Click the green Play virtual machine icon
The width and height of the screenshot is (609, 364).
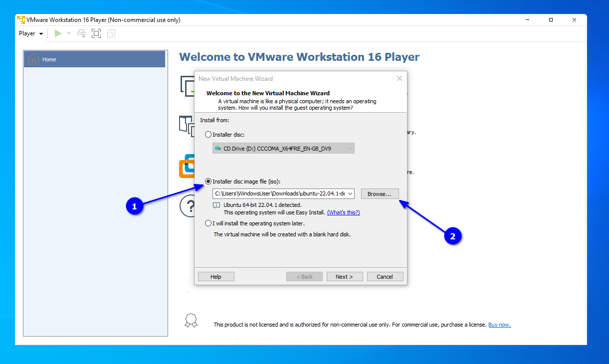58,33
